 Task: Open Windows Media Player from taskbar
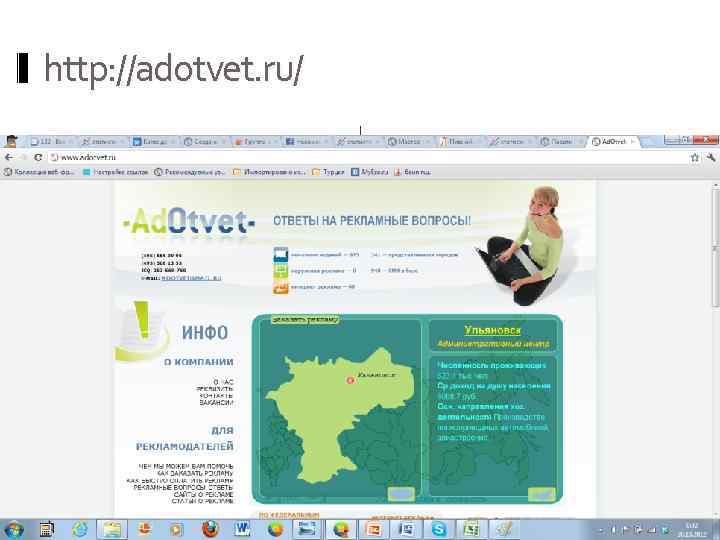[x=176, y=530]
